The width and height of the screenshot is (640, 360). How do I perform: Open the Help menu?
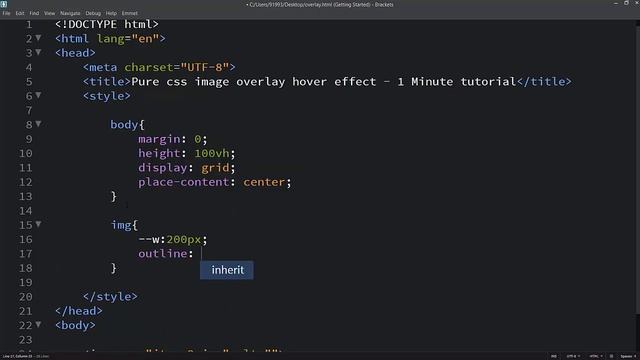[x=111, y=13]
